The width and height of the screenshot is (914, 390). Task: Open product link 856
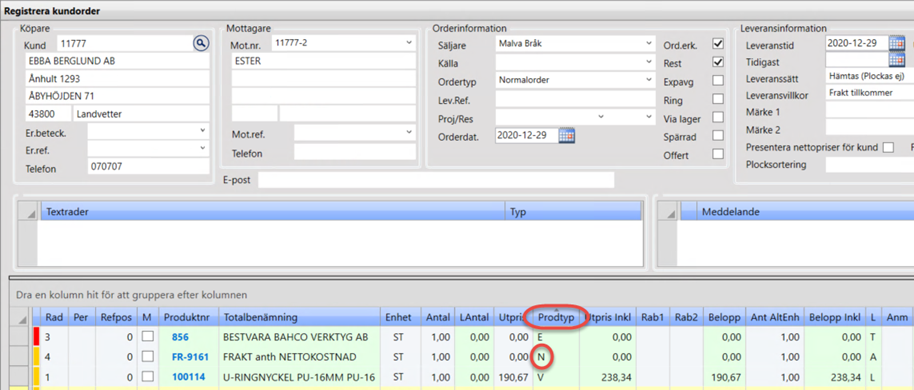(x=181, y=337)
